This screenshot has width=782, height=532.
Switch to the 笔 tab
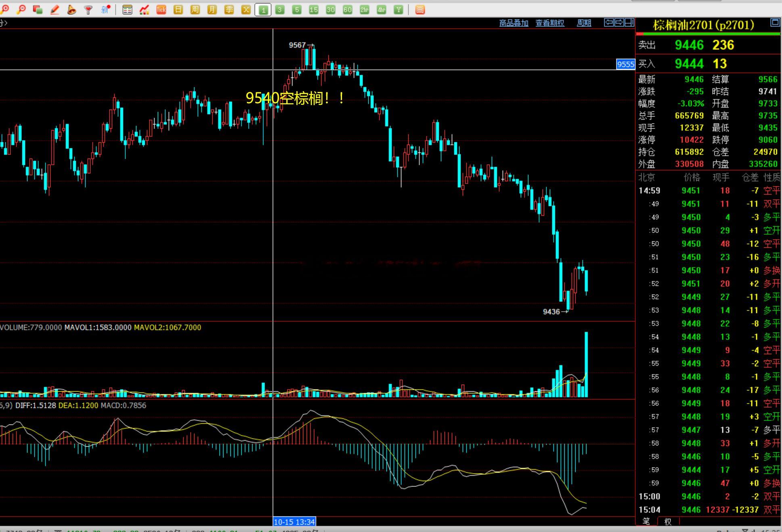click(x=646, y=521)
